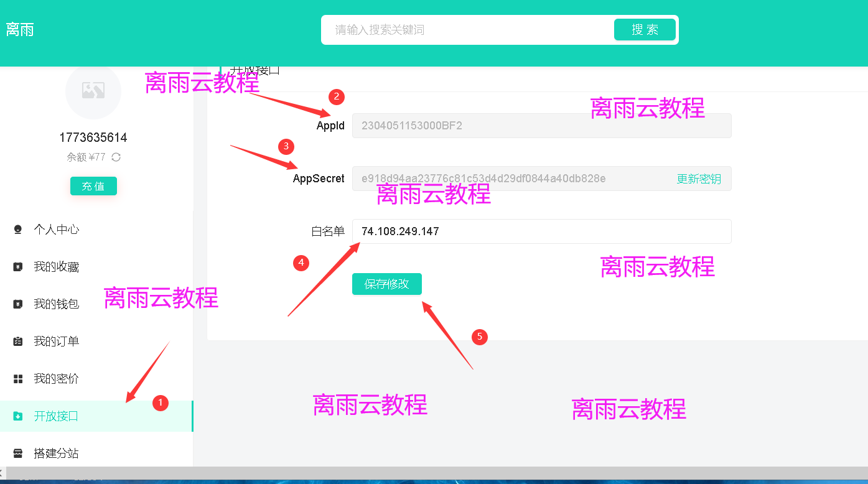Click the AppId label

(330, 126)
